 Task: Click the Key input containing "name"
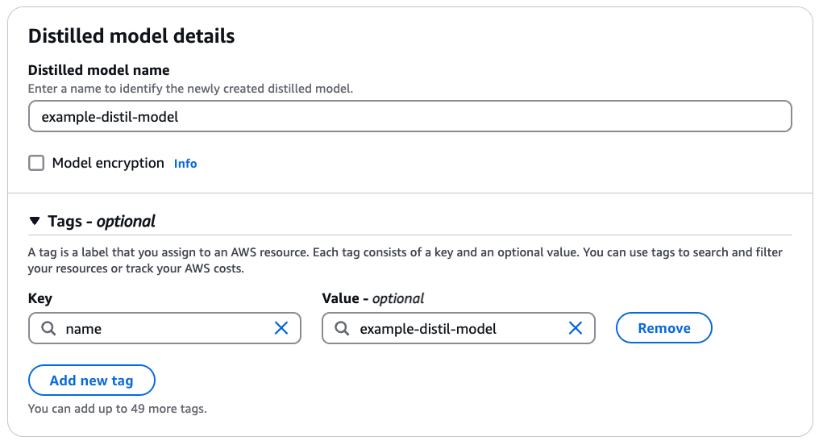coord(165,328)
